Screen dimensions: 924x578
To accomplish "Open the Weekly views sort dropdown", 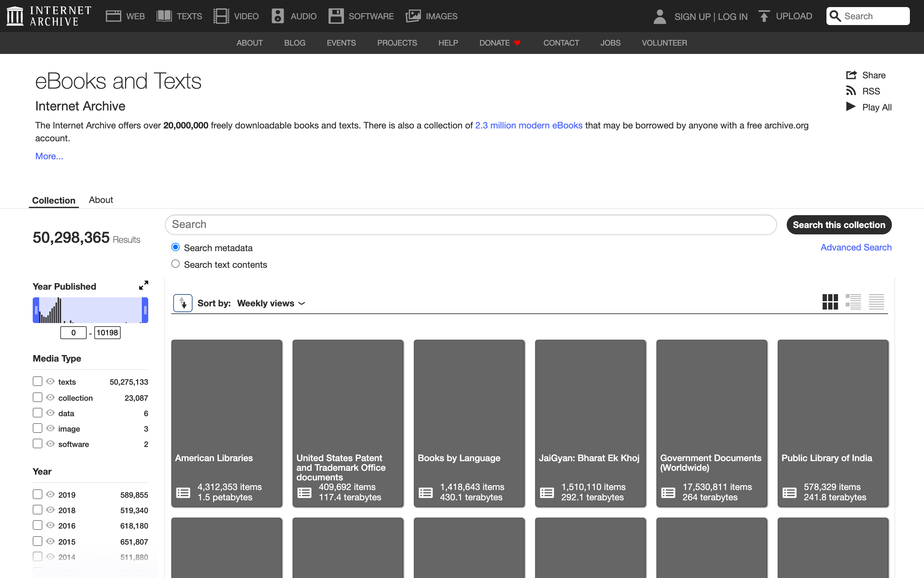I will [x=271, y=303].
